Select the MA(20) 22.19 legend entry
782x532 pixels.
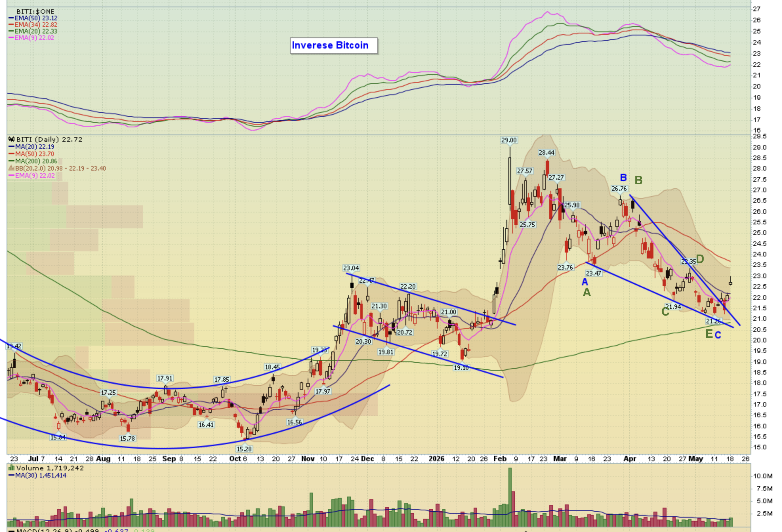pos(31,147)
